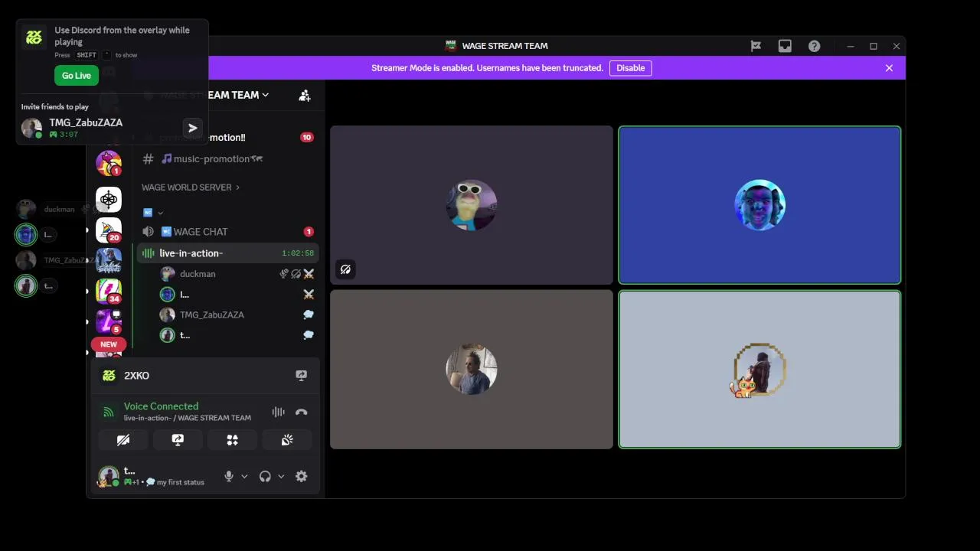Open User Settings gear icon
The width and height of the screenshot is (980, 551).
tap(302, 476)
